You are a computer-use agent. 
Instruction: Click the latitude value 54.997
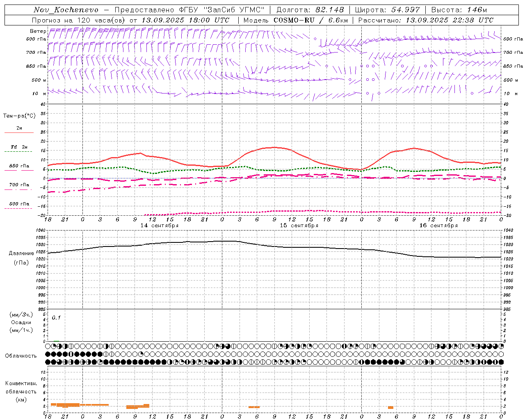[x=406, y=10]
